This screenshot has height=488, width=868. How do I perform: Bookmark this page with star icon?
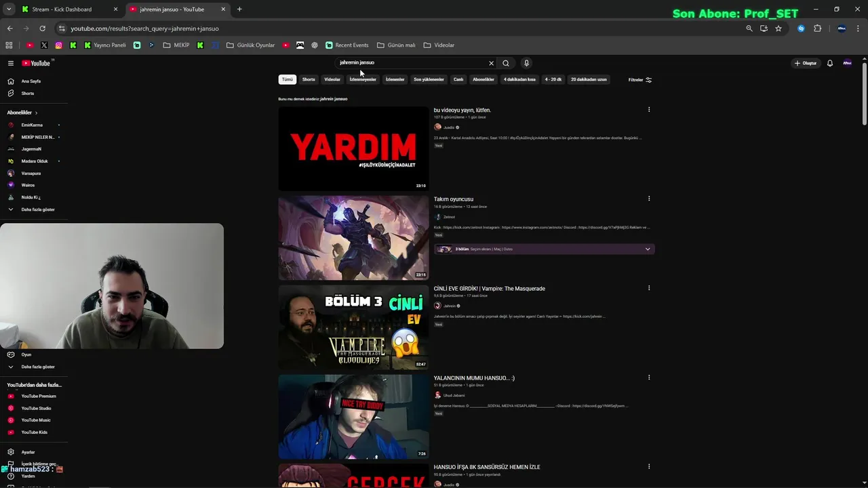coord(778,28)
